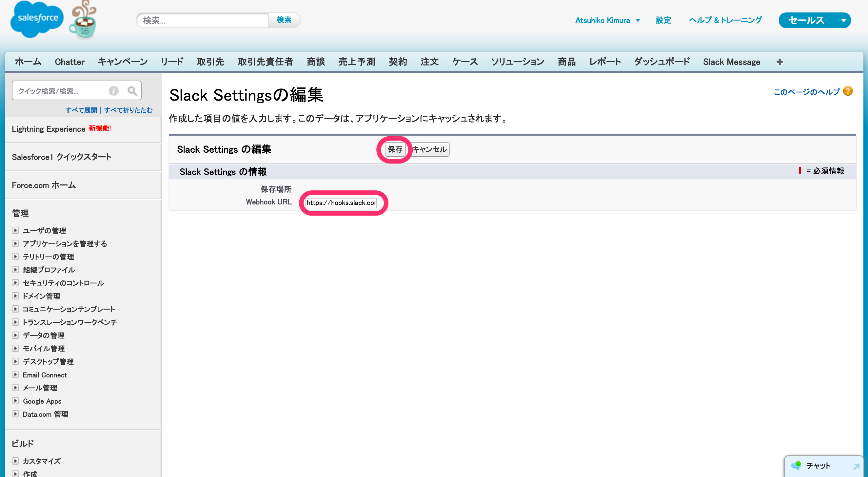Open the ソリューション tab
Image resolution: width=868 pixels, height=477 pixels.
tap(518, 62)
